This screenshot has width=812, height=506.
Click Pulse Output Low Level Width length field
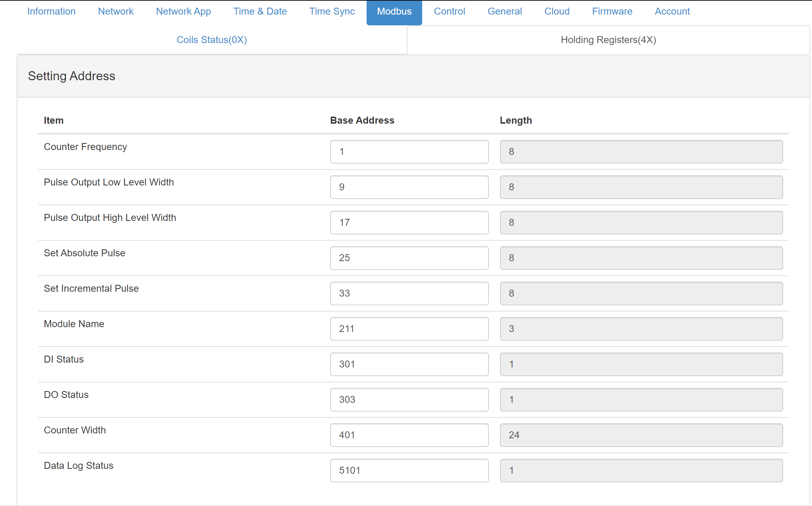(x=641, y=187)
